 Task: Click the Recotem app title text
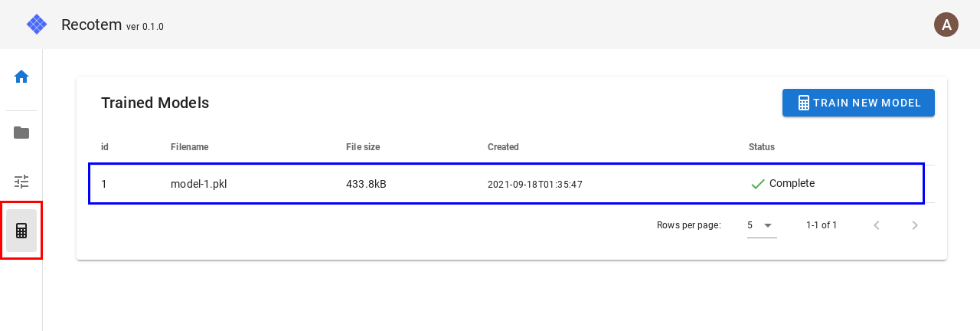coord(91,25)
